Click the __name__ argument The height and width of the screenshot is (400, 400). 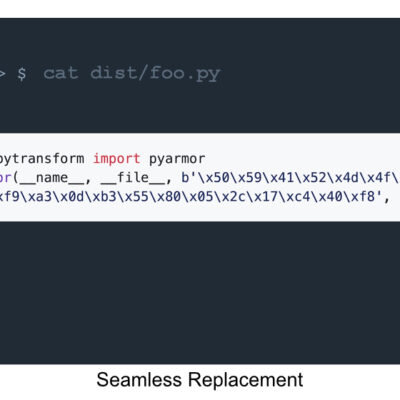[52, 178]
